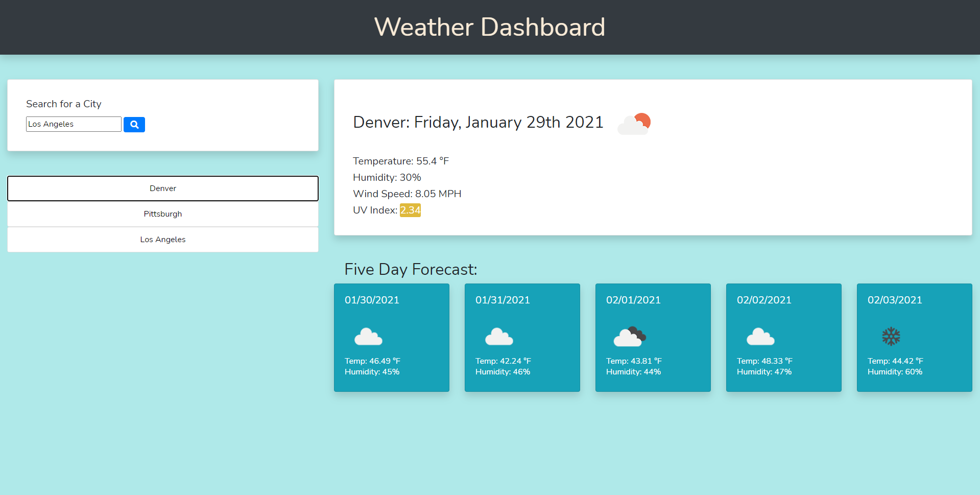Click the snowflake icon on the 02/03/2021 card

(x=891, y=336)
